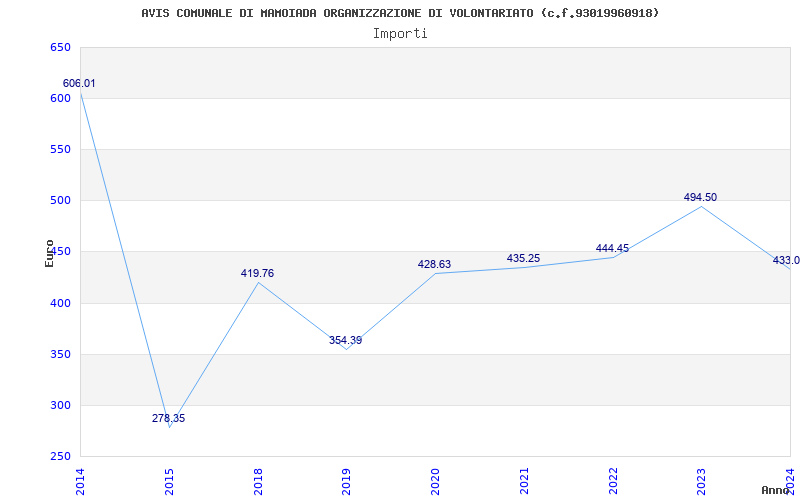Select the 2020 year on the x-axis

click(435, 480)
